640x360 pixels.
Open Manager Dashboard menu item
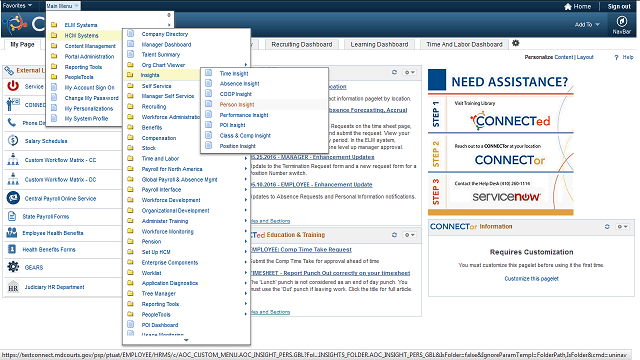coord(166,44)
